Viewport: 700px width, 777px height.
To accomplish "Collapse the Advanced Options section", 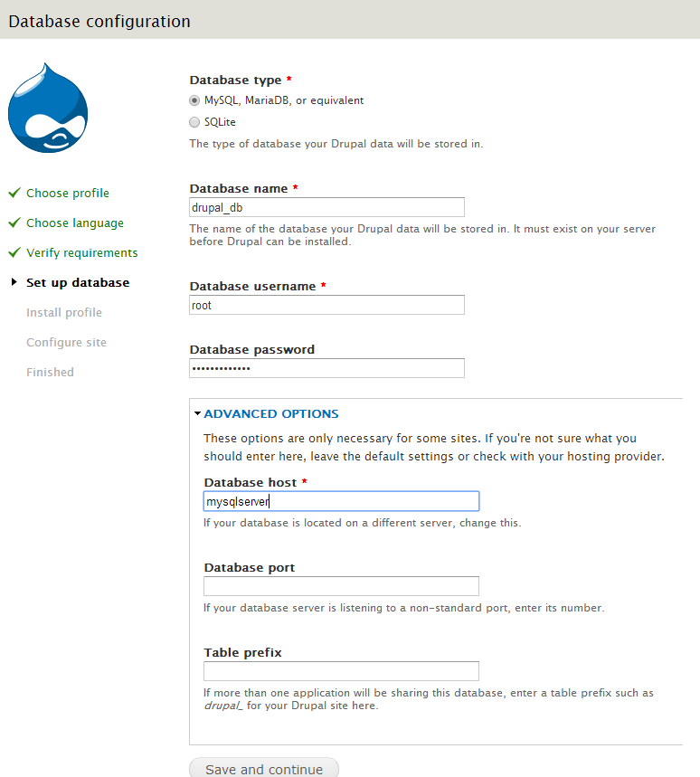I will (271, 413).
